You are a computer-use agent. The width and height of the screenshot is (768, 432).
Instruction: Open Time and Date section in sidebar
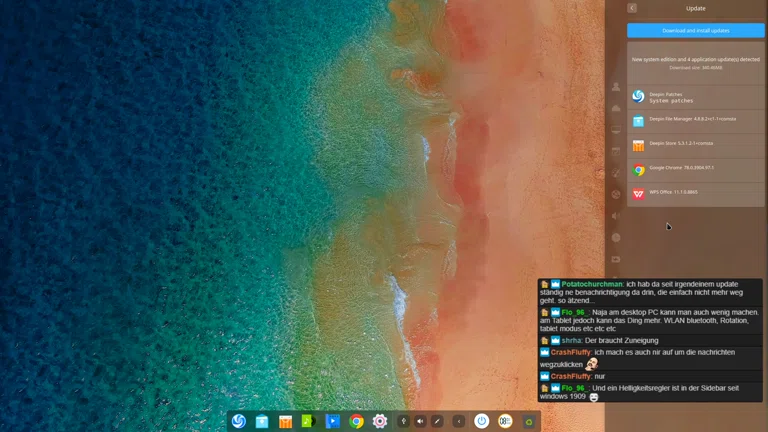pos(616,238)
